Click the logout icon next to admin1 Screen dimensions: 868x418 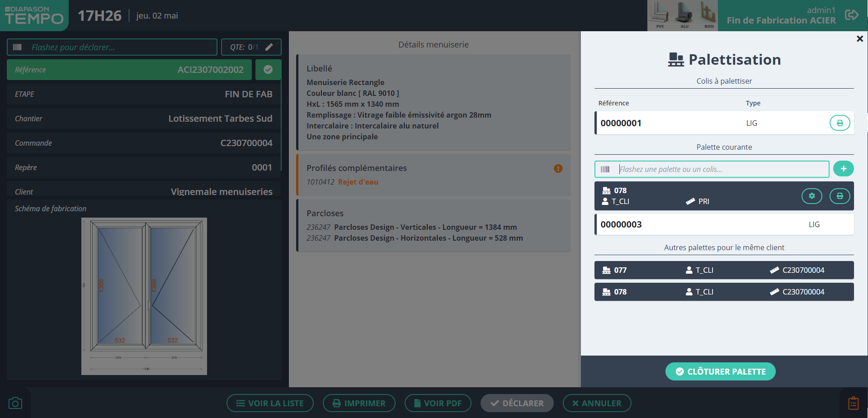point(851,15)
